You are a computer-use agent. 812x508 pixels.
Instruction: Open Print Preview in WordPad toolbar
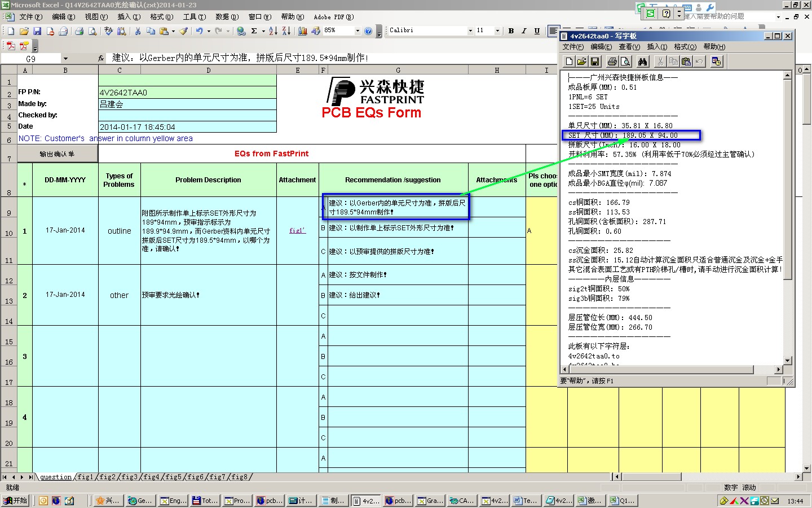[x=625, y=62]
